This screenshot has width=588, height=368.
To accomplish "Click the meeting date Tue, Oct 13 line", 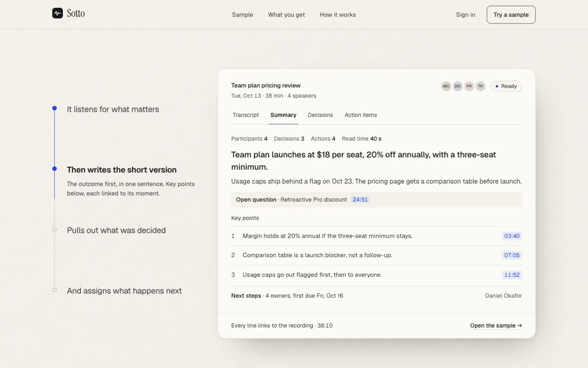I will point(274,96).
